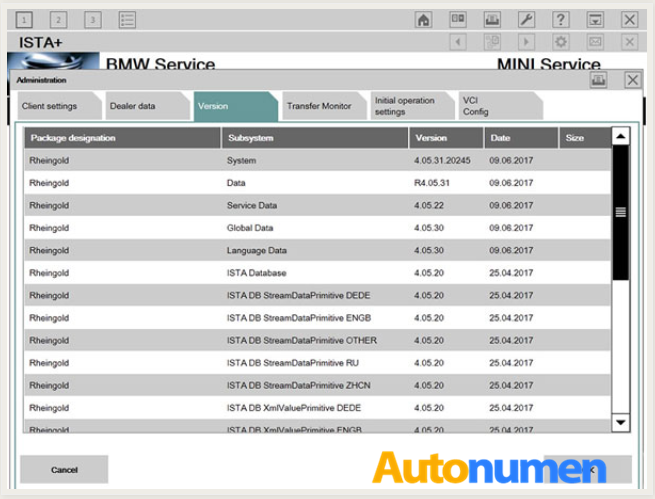Select the Language Data row
The width and height of the screenshot is (655, 499).
pos(317,251)
